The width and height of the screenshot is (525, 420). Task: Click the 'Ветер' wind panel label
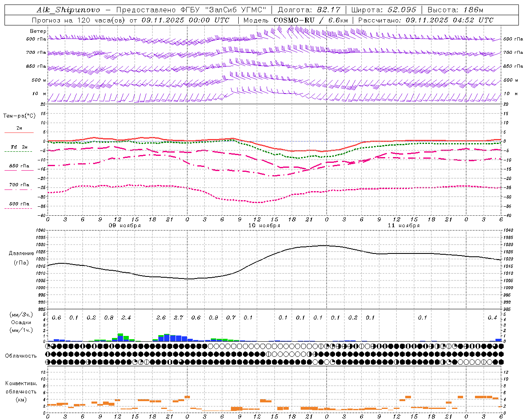[x=38, y=31]
